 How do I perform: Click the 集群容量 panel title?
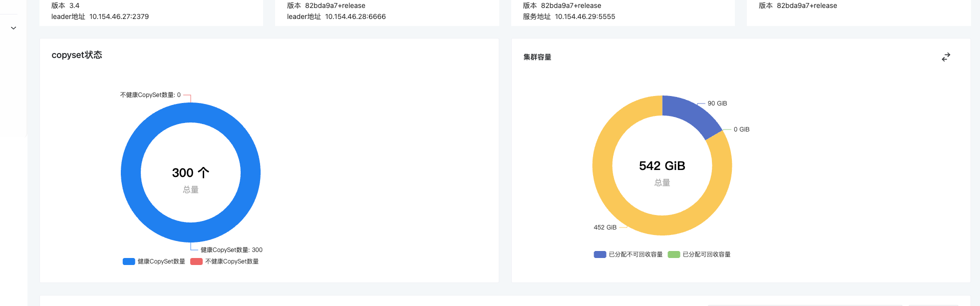point(537,57)
